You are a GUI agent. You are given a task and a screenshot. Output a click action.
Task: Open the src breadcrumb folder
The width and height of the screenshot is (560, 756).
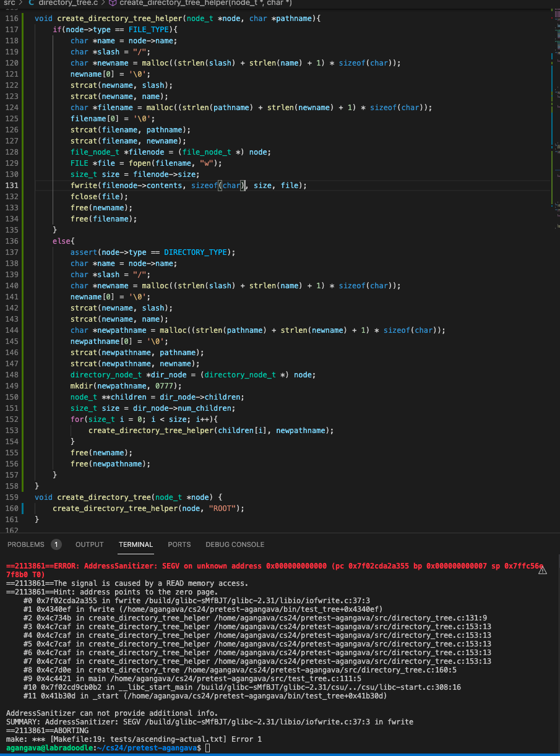(9, 3)
